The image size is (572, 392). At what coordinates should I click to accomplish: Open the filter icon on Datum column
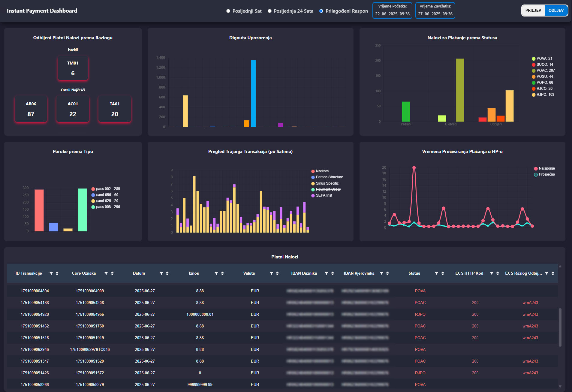coord(161,273)
